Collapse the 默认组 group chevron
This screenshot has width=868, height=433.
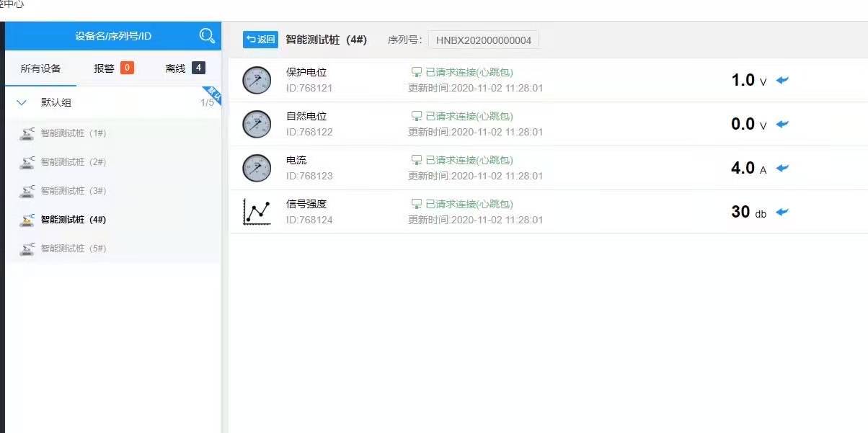coord(22,103)
